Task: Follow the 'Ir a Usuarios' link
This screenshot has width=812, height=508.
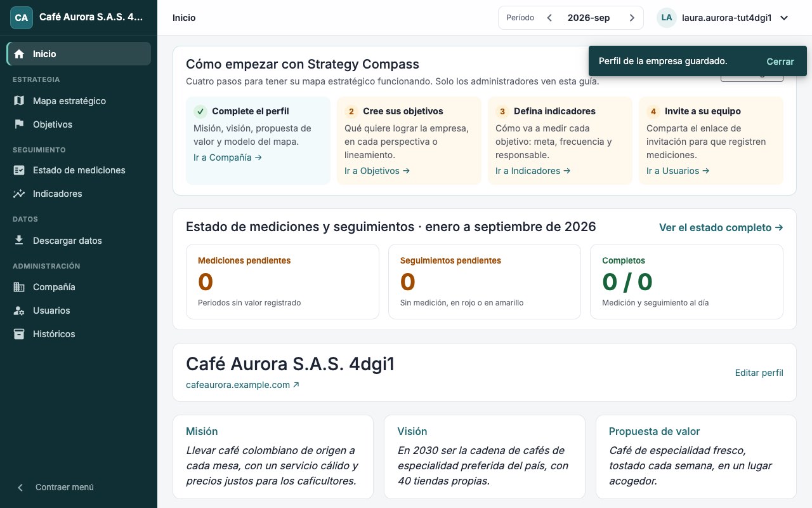Action: (x=678, y=171)
